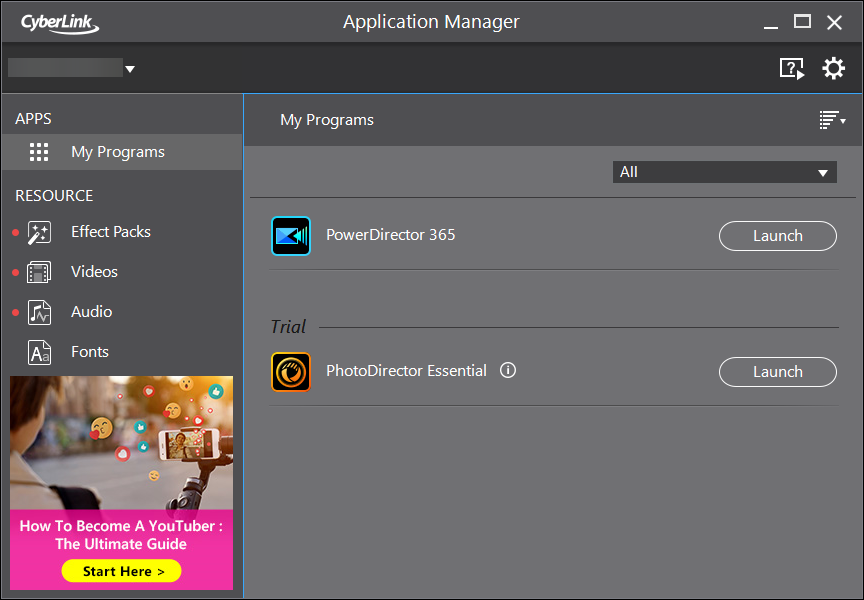Launch PhotoDirector Essential

click(x=777, y=372)
